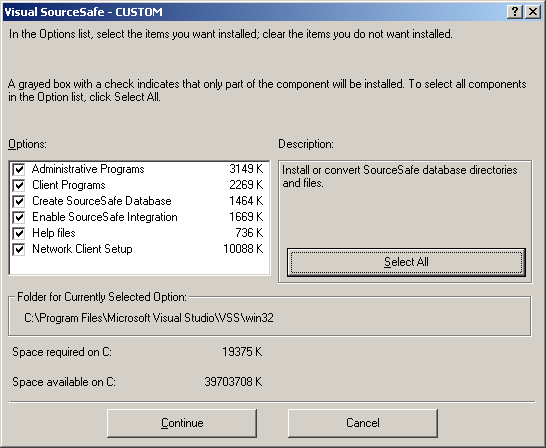Click the 19375 K space required value
The height and width of the screenshot is (448, 546).
pyautogui.click(x=242, y=352)
